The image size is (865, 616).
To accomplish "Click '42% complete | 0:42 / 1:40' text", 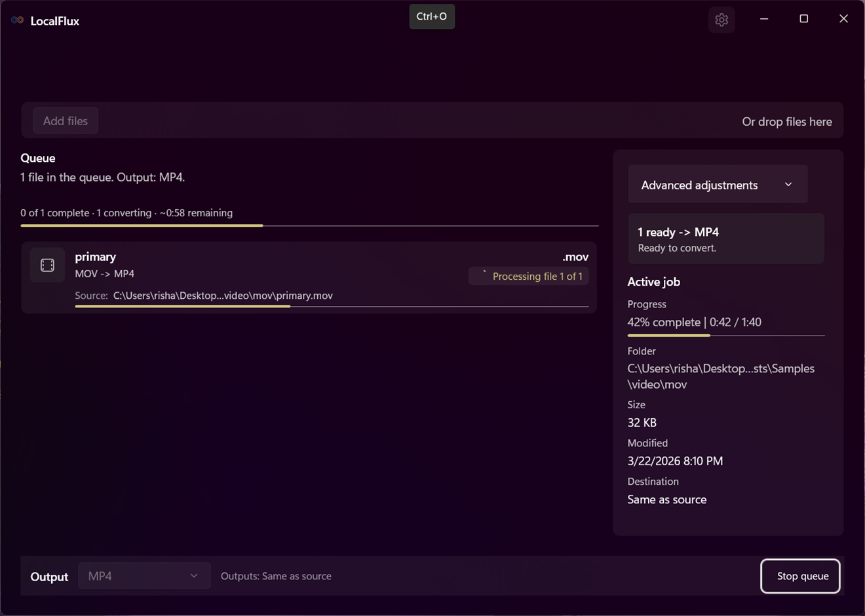I will click(x=694, y=322).
